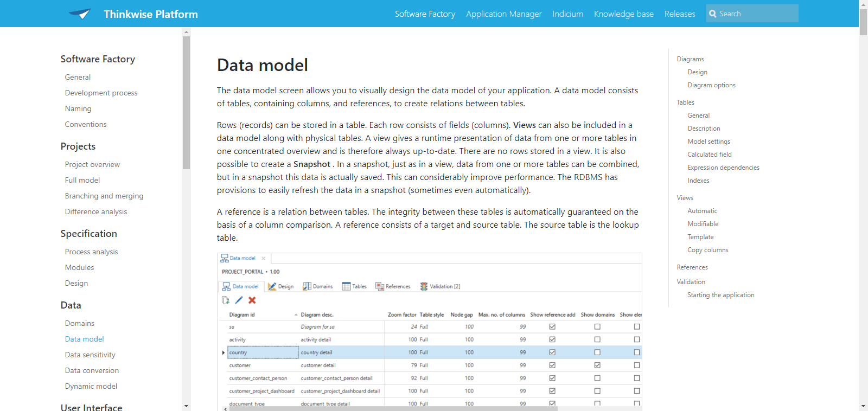Open Development process in the sidebar

click(101, 93)
